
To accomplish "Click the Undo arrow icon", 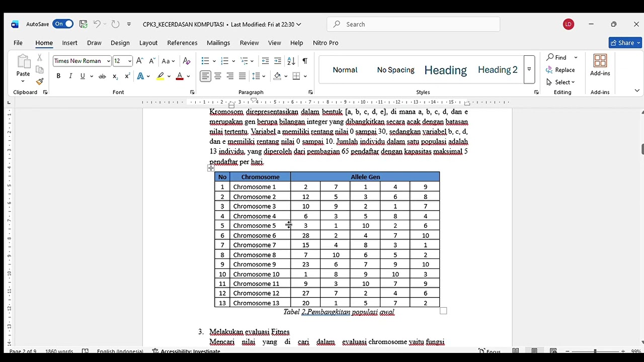I will pyautogui.click(x=97, y=24).
